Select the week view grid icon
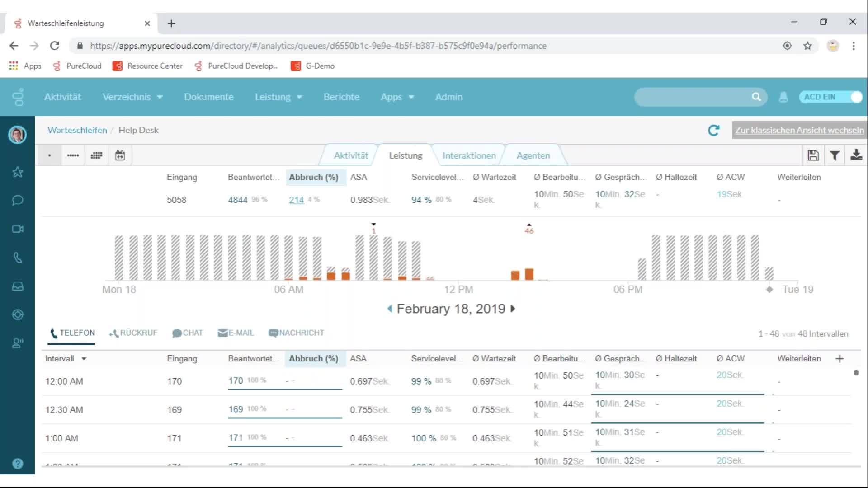This screenshot has height=488, width=868. [x=96, y=155]
